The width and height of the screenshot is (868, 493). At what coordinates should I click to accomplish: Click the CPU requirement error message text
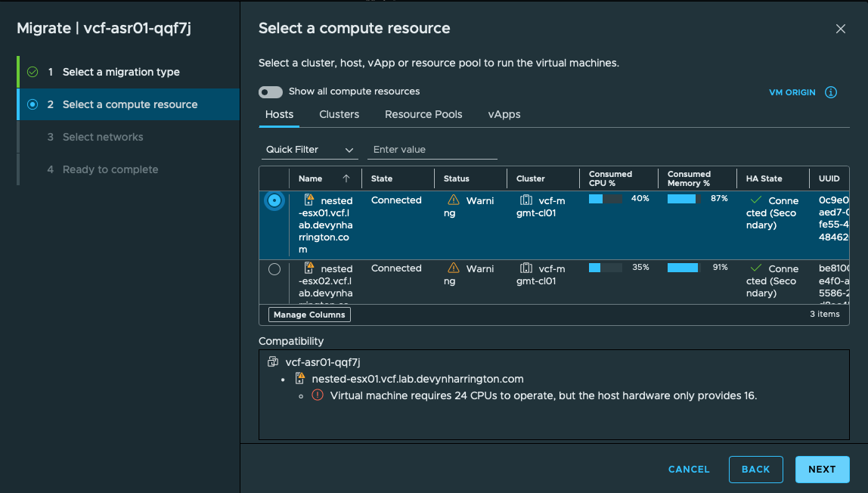[544, 395]
